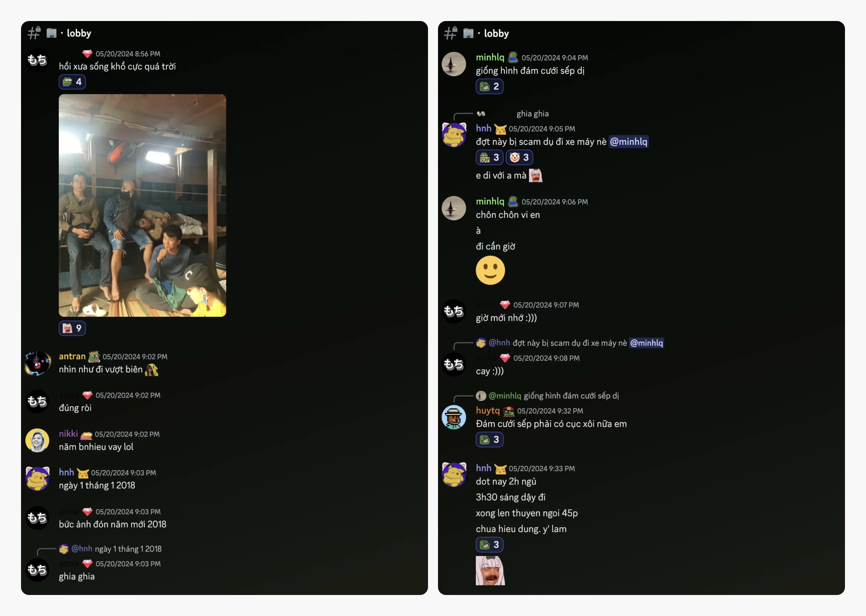
Task: Click antran's username
Action: 72,357
